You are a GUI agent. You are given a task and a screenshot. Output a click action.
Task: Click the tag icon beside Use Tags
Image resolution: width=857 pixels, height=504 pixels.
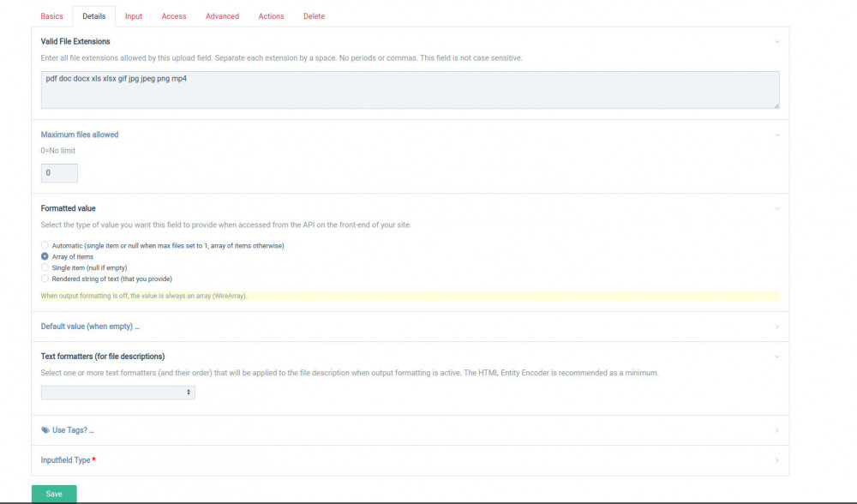coord(45,430)
